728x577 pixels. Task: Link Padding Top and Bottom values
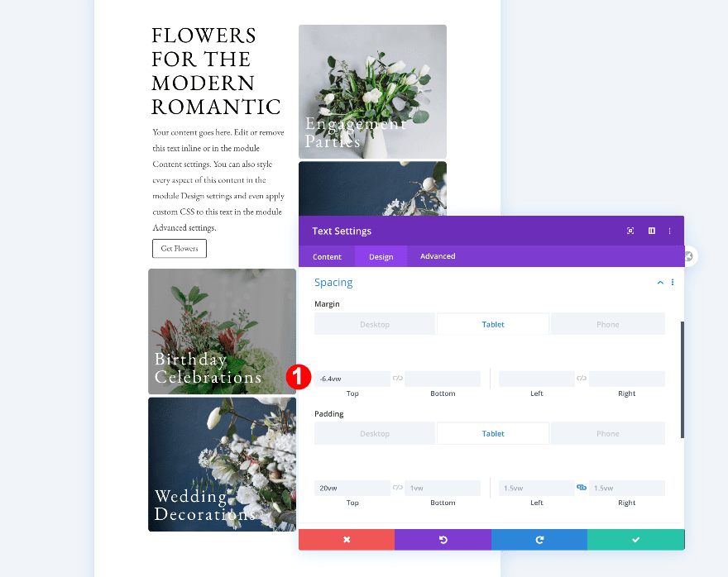(x=397, y=488)
